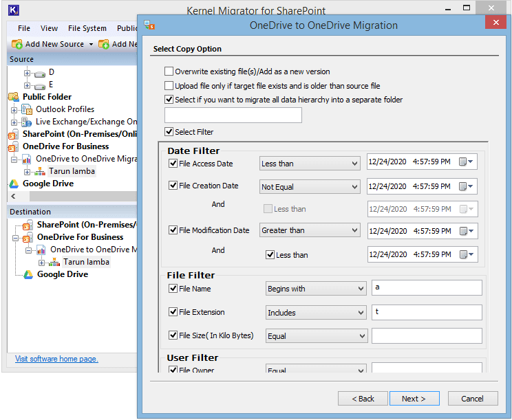Screen dimensions: 512x420
Task: Click the Add New Source folder icon
Action: coord(17,44)
